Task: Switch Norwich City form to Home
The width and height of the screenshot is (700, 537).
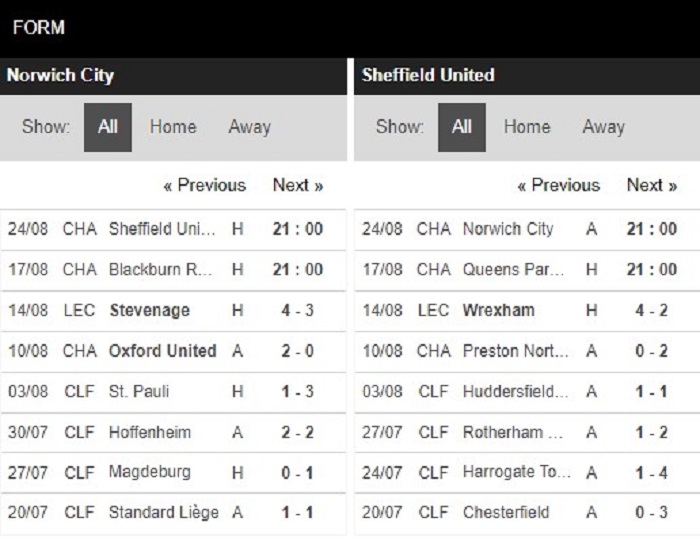Action: (173, 127)
